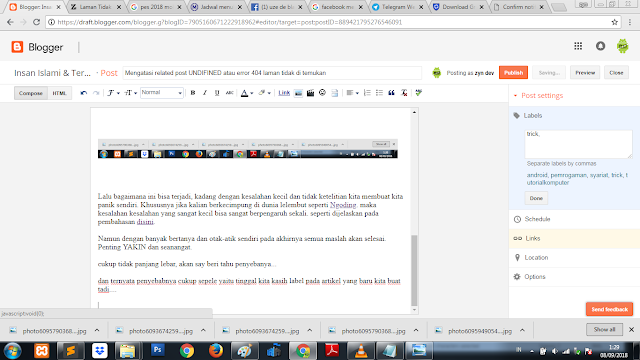Apply bullet list formatting
Image resolution: width=640 pixels, height=360 pixels.
379,93
